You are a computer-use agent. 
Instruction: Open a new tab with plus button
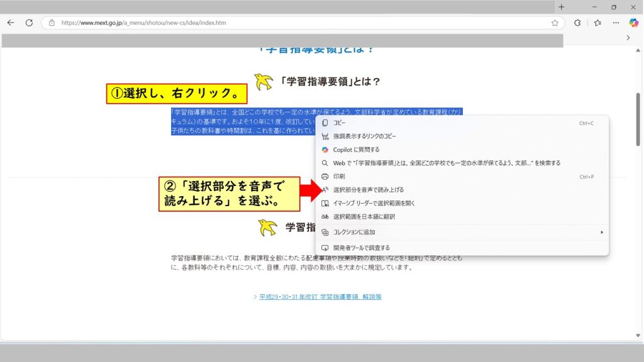pyautogui.click(x=562, y=7)
